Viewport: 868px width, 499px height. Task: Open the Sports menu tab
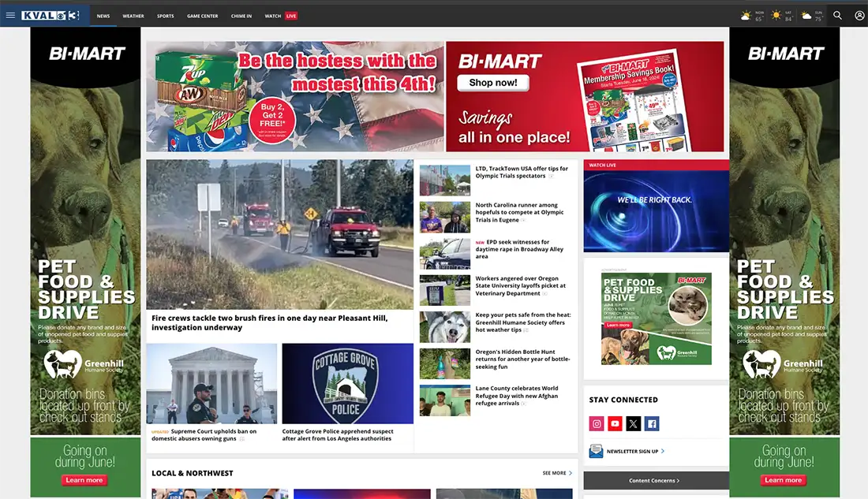pos(166,16)
